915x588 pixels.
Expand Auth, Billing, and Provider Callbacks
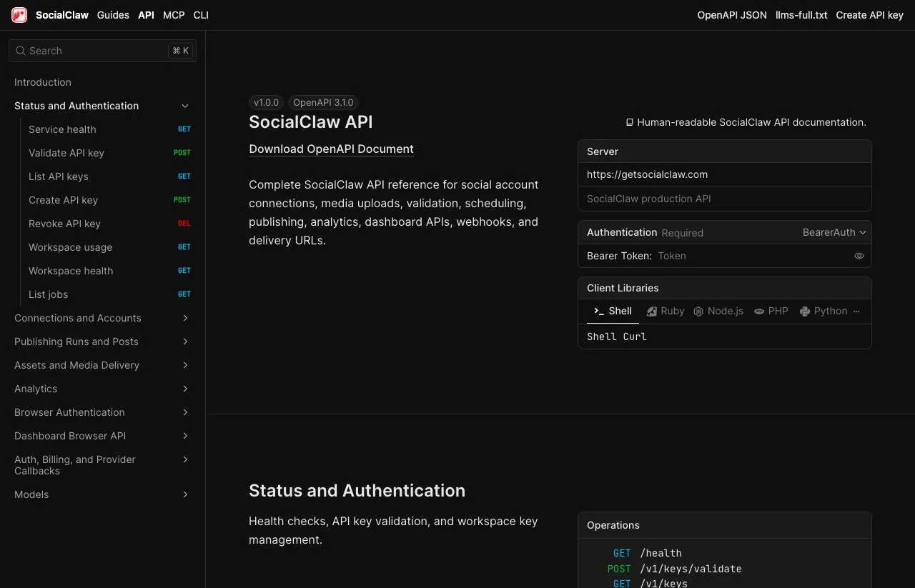click(x=185, y=459)
